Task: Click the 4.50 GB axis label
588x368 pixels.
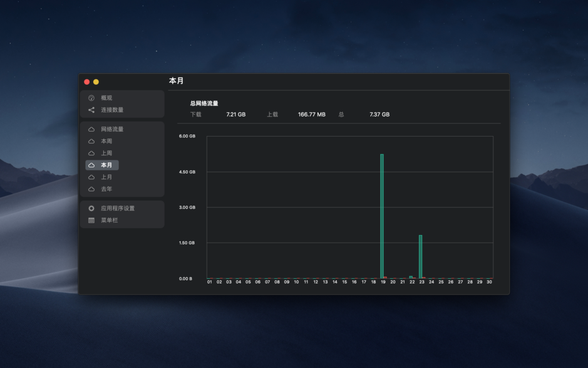Action: click(x=187, y=172)
